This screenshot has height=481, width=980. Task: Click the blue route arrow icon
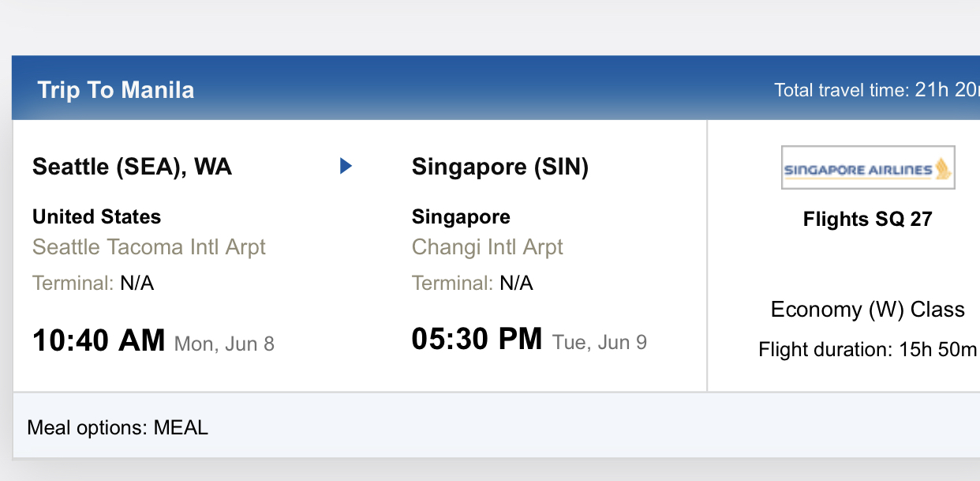coord(346,166)
